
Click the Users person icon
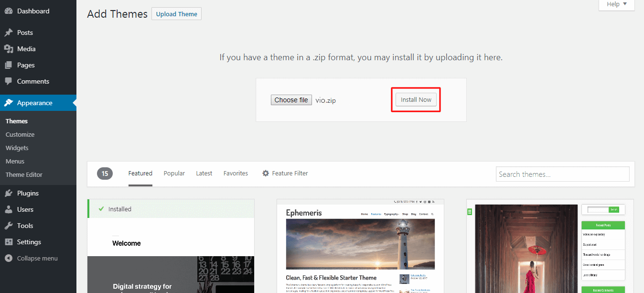point(9,209)
